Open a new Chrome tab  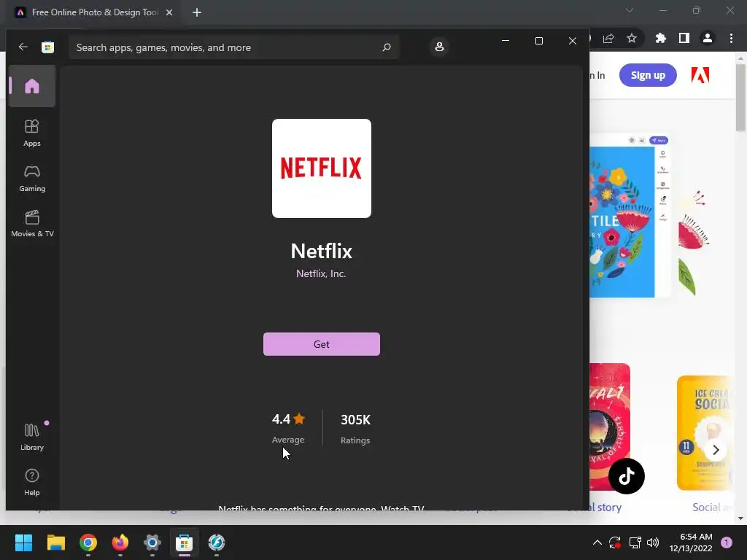click(197, 12)
